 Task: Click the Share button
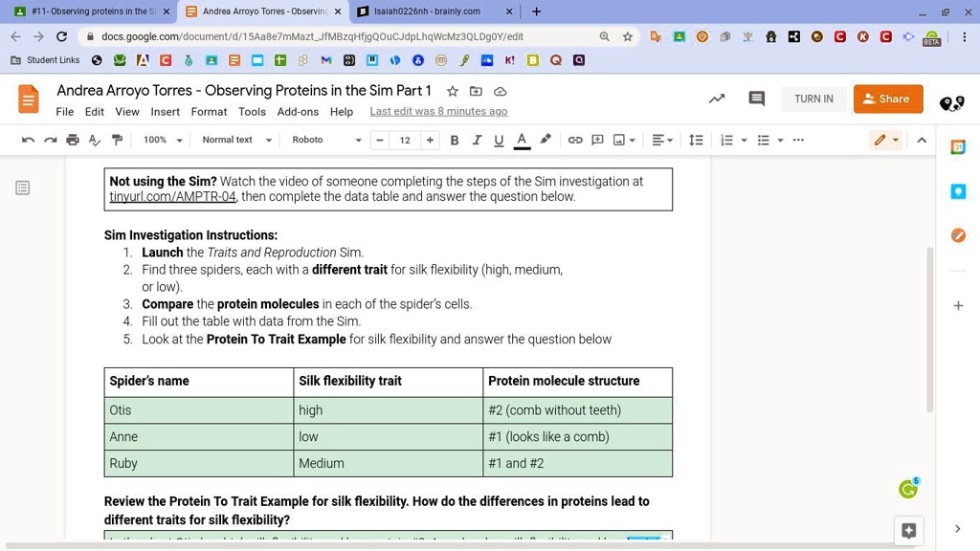click(888, 99)
